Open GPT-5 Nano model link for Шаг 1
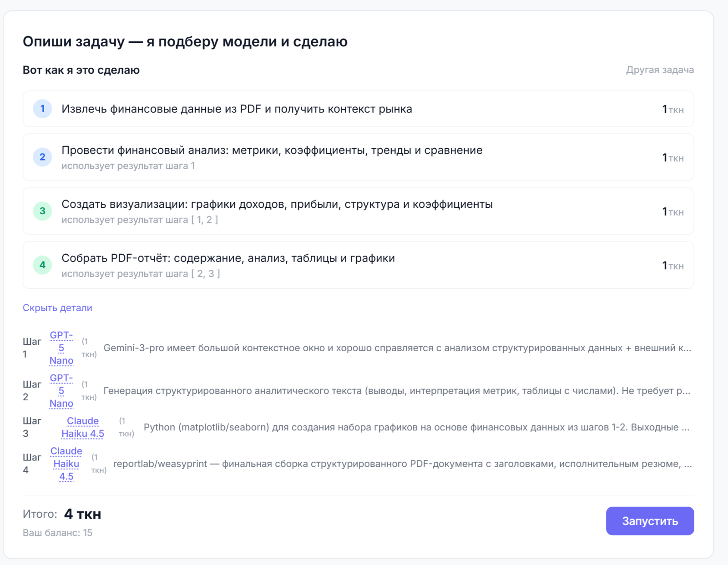 click(x=61, y=348)
